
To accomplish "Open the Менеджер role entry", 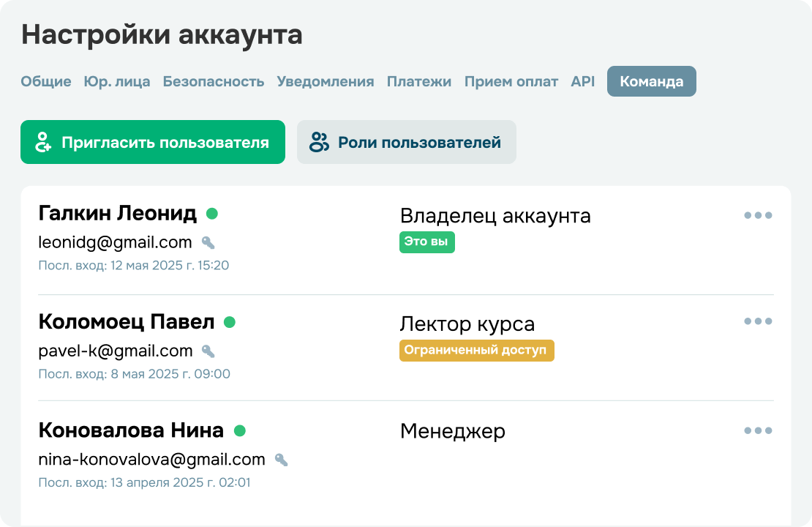I will point(453,431).
